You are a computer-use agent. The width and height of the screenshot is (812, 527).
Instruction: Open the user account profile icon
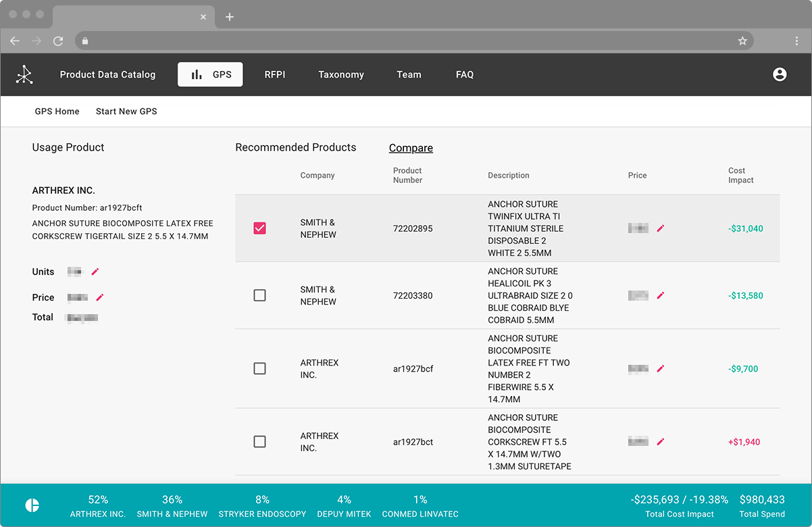click(780, 74)
